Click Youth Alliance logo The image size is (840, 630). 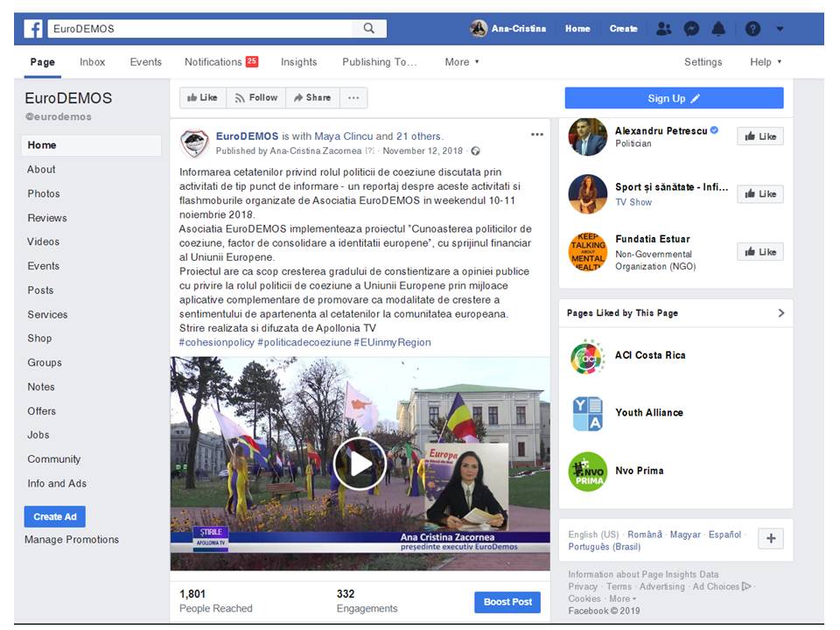pyautogui.click(x=588, y=414)
